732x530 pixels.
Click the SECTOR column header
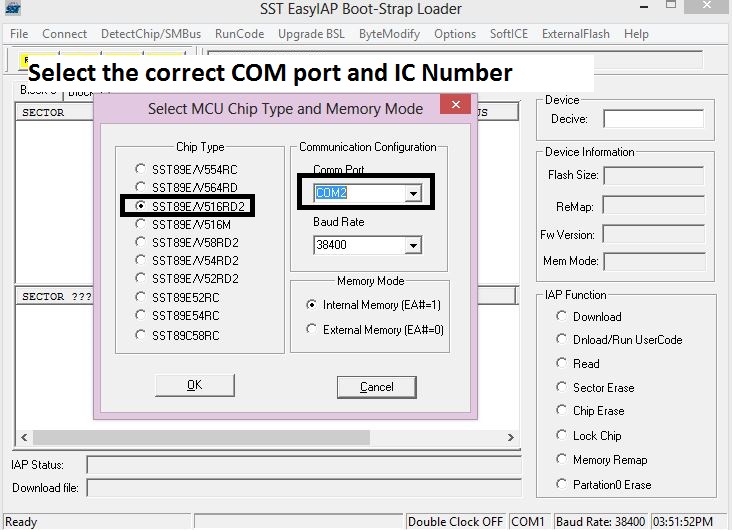pos(43,113)
